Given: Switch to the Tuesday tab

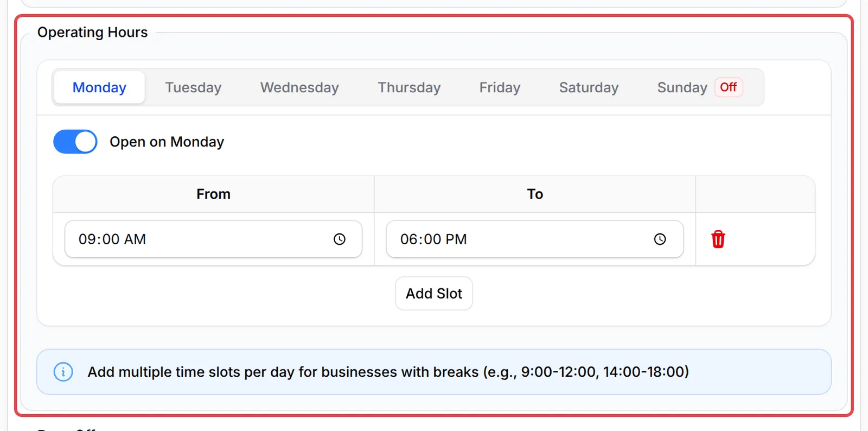Looking at the screenshot, I should [193, 87].
